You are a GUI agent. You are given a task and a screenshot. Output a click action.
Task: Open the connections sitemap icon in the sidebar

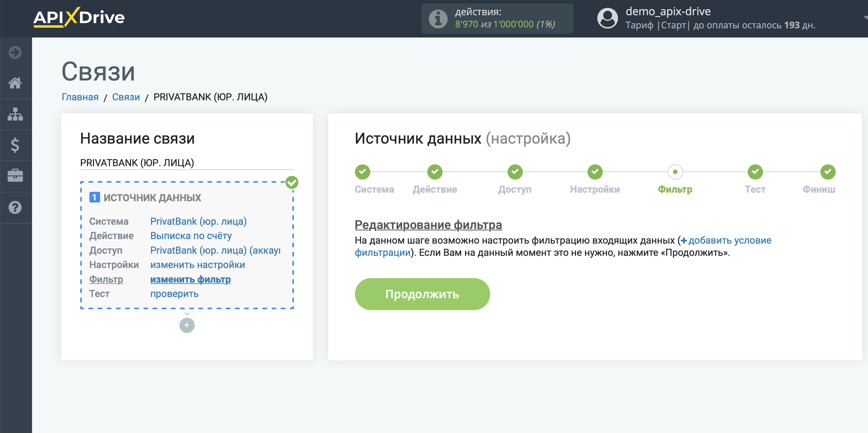point(15,114)
